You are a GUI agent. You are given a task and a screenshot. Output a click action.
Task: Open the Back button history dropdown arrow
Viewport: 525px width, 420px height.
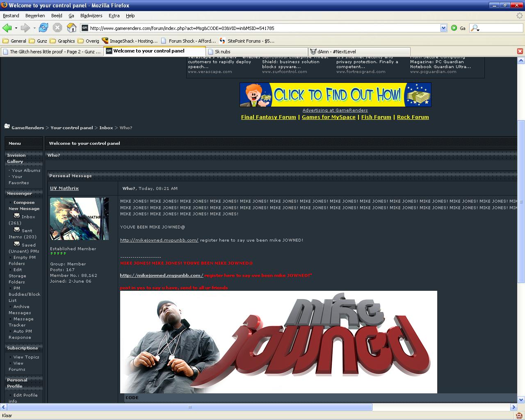[x=16, y=28]
